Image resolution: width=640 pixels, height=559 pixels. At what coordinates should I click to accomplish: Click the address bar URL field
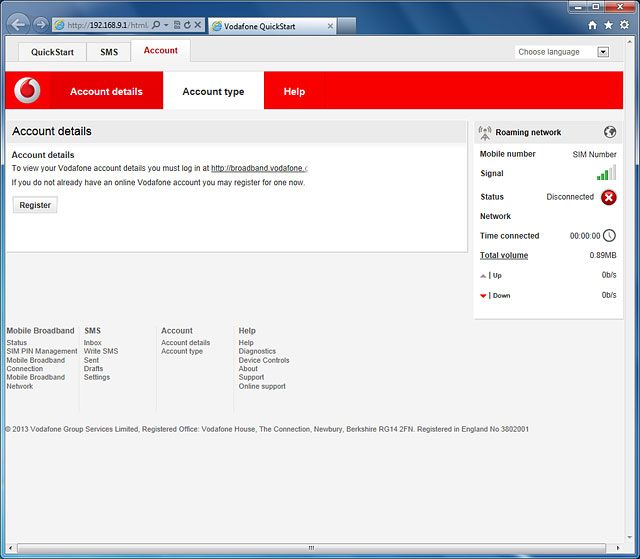pos(108,25)
